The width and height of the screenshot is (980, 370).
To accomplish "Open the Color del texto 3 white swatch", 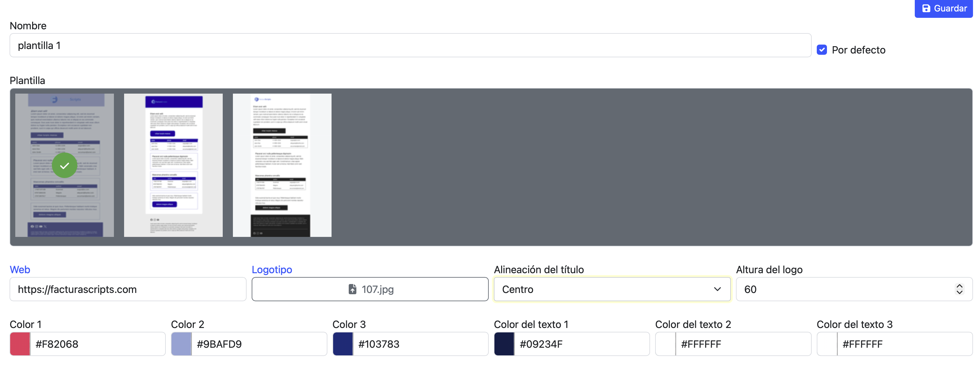I will tap(827, 344).
